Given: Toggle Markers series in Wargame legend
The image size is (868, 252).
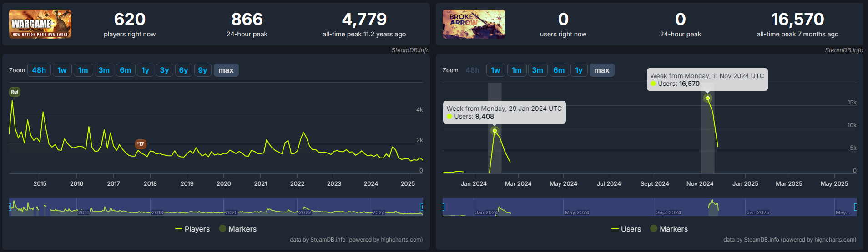Looking at the screenshot, I should pos(238,229).
